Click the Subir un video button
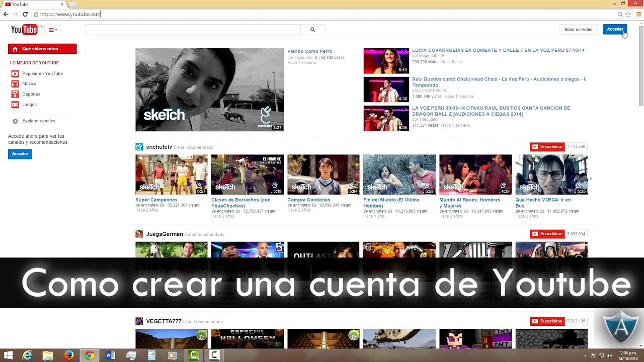This screenshot has width=644, height=362. tap(578, 30)
